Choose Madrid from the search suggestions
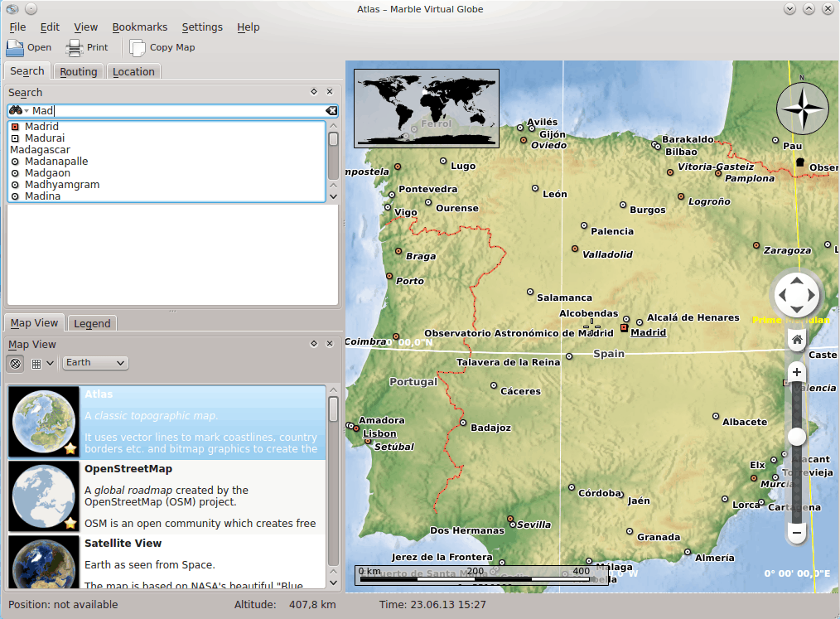This screenshot has height=619, width=840. pos(166,127)
